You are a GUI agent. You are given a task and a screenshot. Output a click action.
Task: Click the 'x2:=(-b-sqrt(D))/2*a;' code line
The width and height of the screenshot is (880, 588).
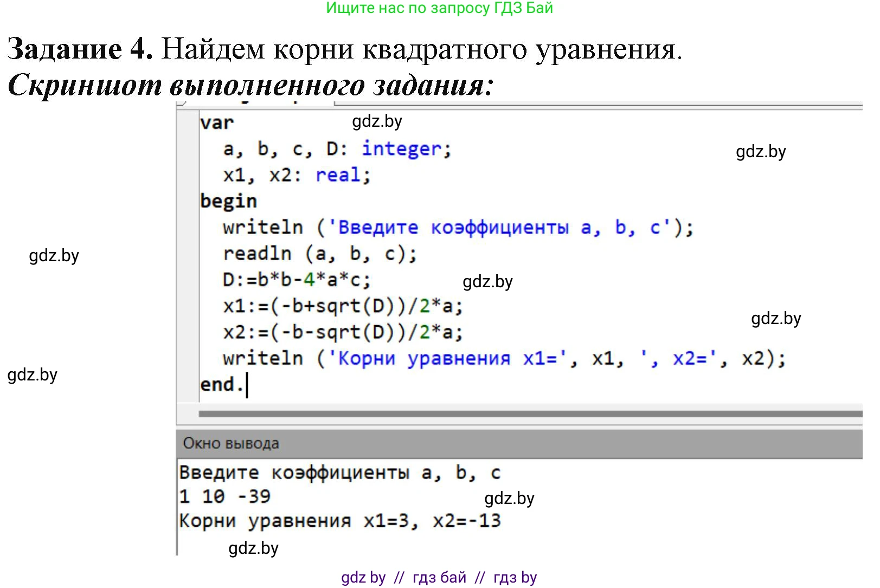(x=343, y=332)
